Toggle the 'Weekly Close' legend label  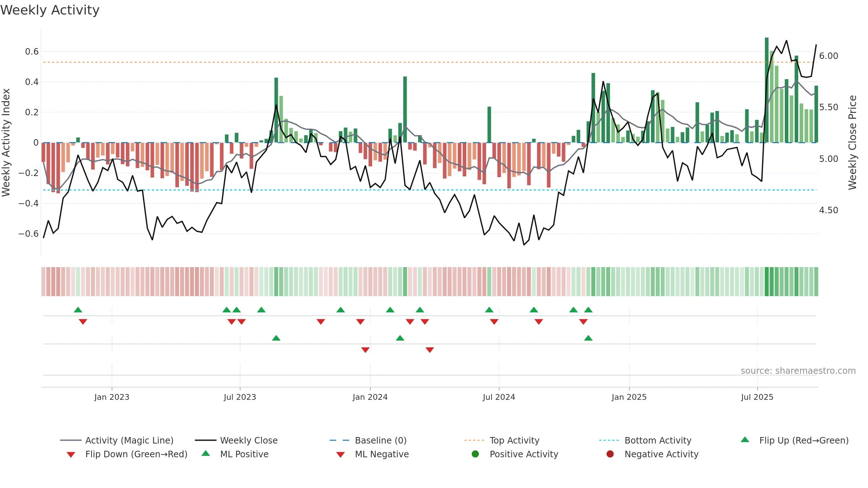249,440
